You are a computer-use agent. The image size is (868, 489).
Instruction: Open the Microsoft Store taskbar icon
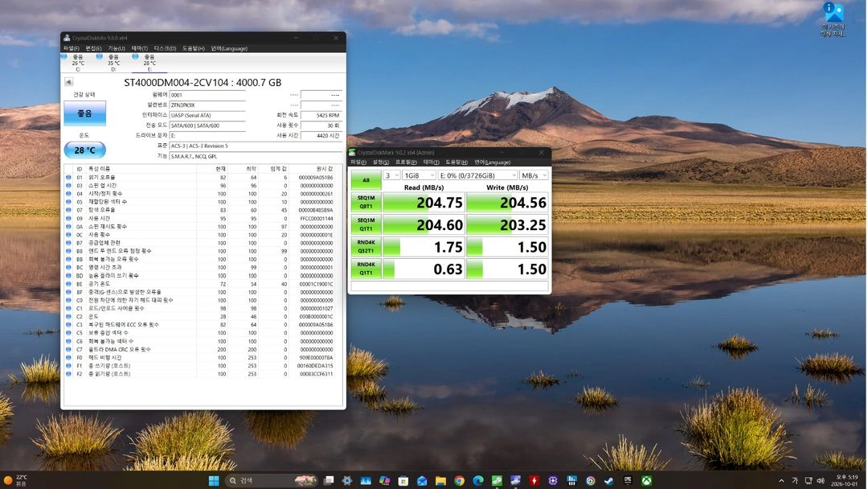403,481
